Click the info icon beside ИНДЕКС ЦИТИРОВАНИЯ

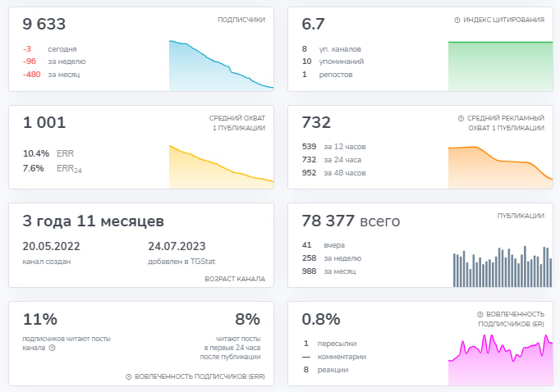point(457,20)
